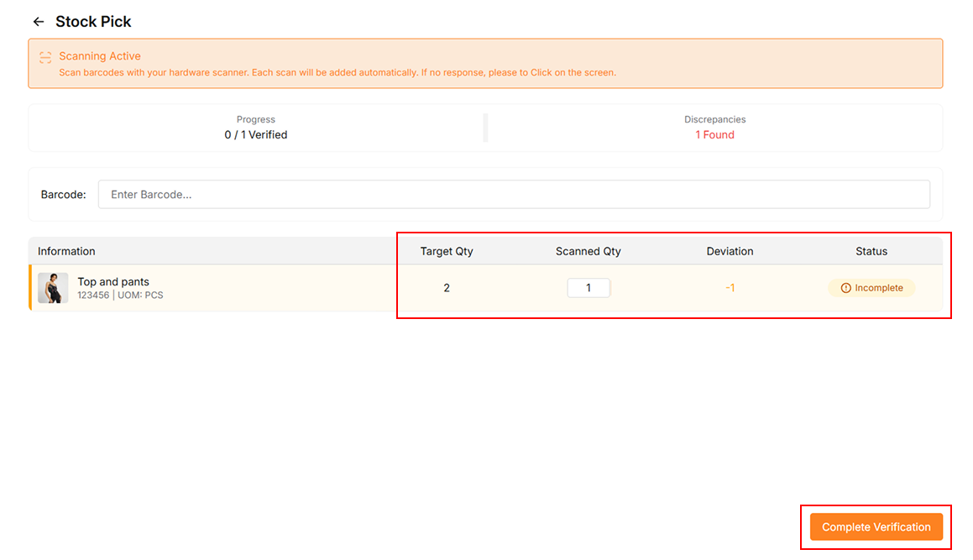Select the Top and pants item name
This screenshot has height=560, width=973.
[x=113, y=282]
